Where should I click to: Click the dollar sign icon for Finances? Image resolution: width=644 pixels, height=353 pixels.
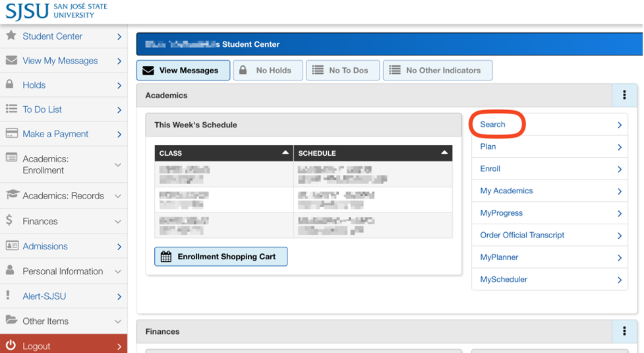pos(9,221)
